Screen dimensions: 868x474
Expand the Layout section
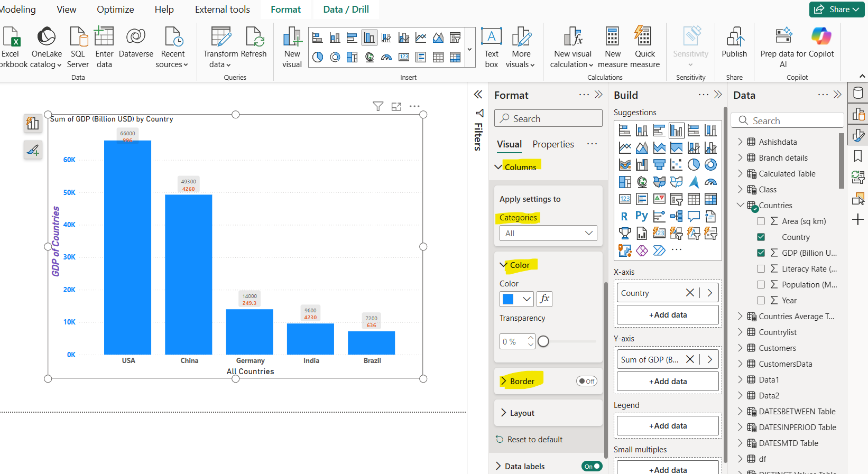pyautogui.click(x=522, y=413)
